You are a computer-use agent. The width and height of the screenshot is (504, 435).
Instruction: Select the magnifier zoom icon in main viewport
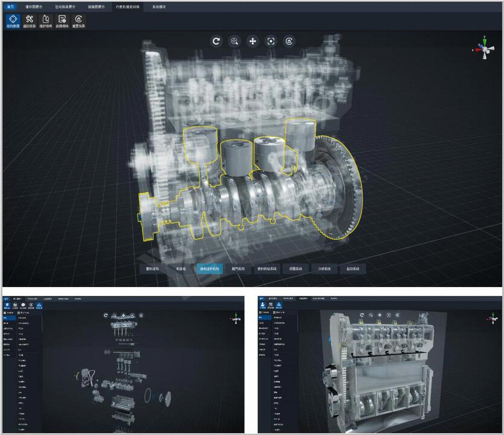(234, 41)
